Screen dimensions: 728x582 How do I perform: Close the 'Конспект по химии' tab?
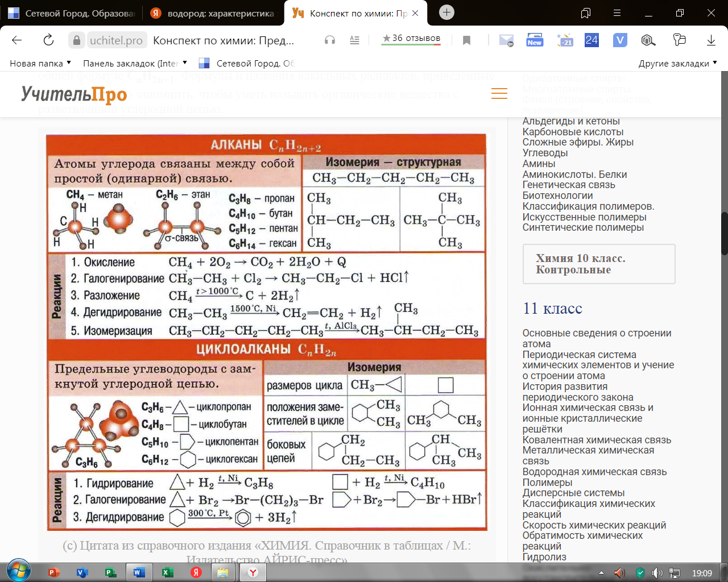click(415, 13)
